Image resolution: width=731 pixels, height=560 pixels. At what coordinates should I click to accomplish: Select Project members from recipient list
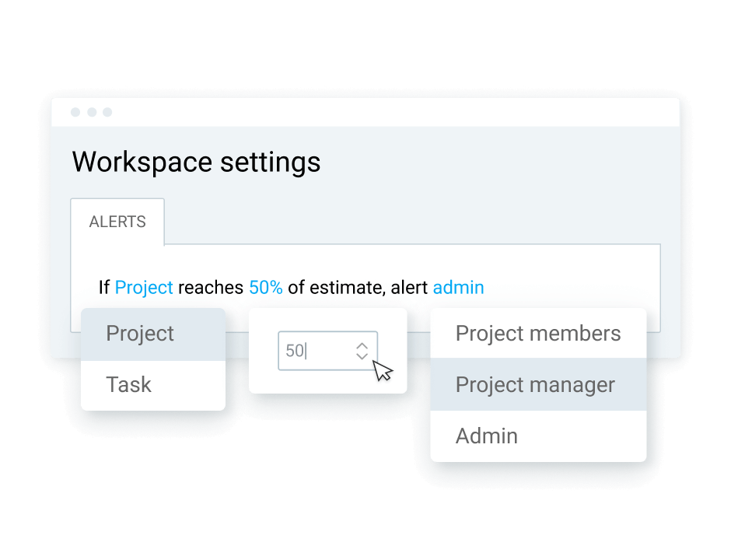coord(538,334)
